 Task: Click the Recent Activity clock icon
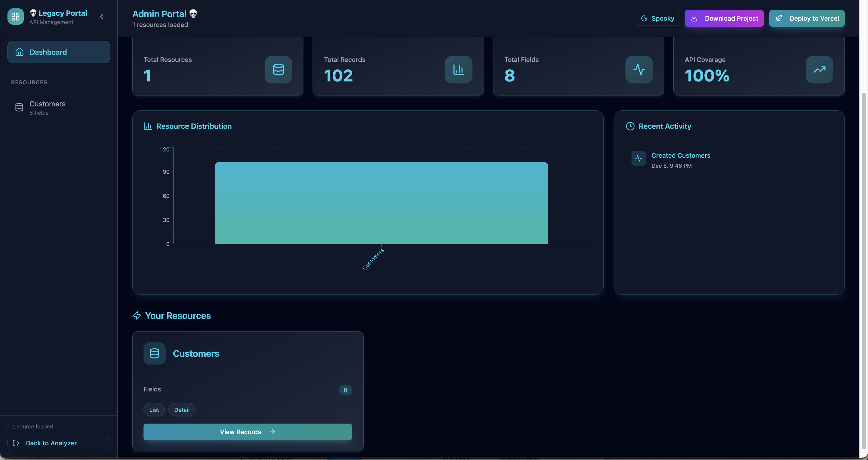(630, 126)
